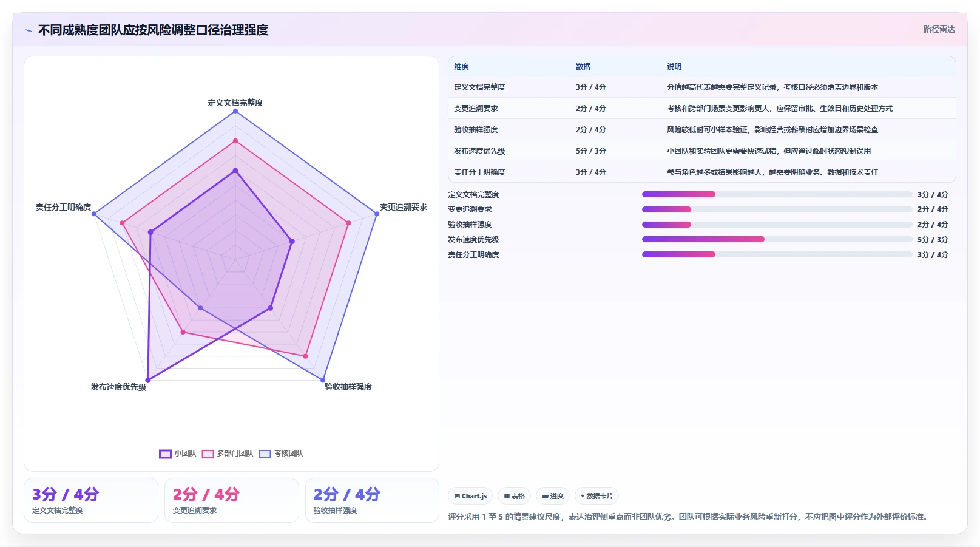
Task: Click 小团队 purple point on 变更追溯要求 axis
Action: click(x=292, y=242)
